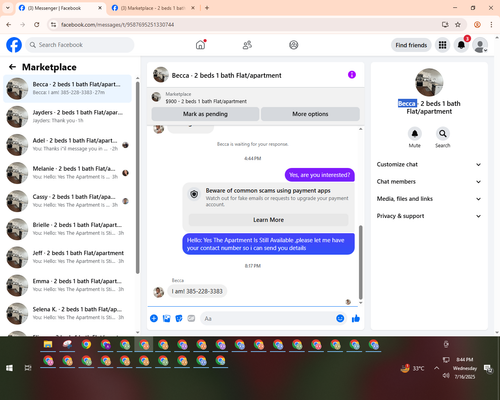Image resolution: width=500 pixels, height=400 pixels.
Task: Open the account profile avatar menu
Action: [480, 45]
